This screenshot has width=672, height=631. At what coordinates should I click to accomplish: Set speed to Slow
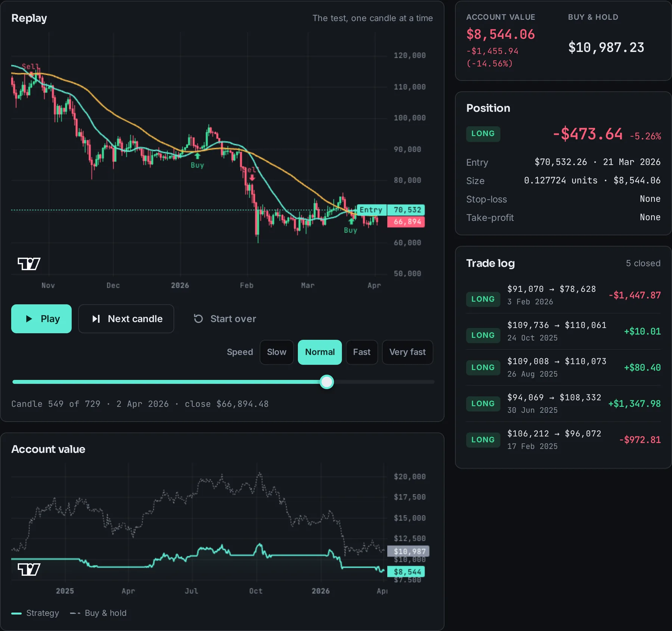[x=277, y=352]
